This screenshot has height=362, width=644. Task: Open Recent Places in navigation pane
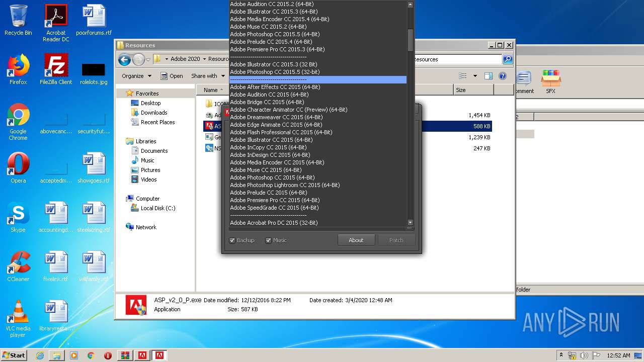coord(157,122)
